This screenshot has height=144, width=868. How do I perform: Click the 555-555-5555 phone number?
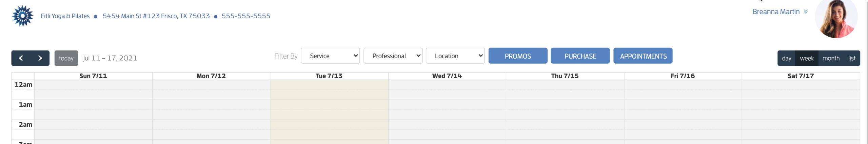point(246,16)
